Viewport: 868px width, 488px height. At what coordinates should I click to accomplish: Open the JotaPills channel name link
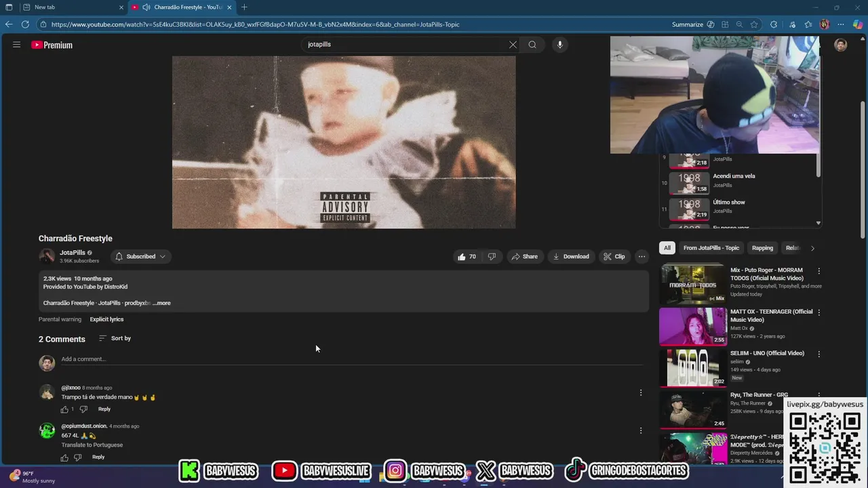73,253
